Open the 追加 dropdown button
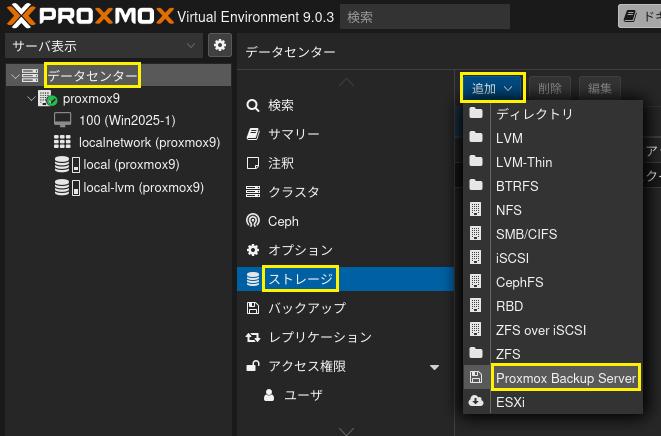The image size is (661, 436). click(x=492, y=88)
